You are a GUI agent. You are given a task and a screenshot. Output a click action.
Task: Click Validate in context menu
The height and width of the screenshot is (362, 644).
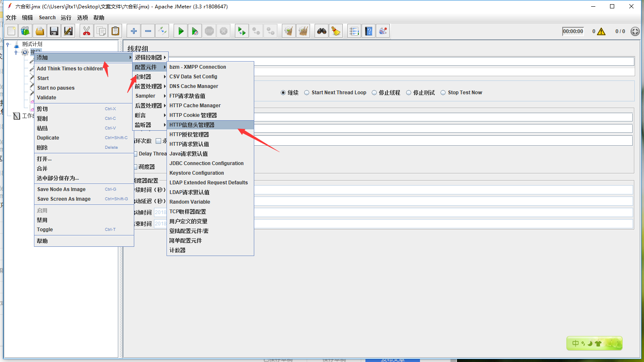pyautogui.click(x=84, y=98)
